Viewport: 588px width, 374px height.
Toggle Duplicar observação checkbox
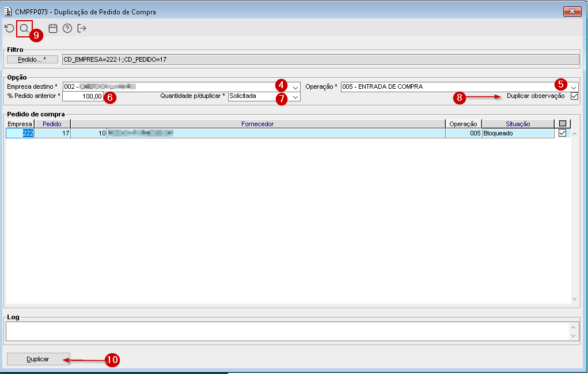574,96
